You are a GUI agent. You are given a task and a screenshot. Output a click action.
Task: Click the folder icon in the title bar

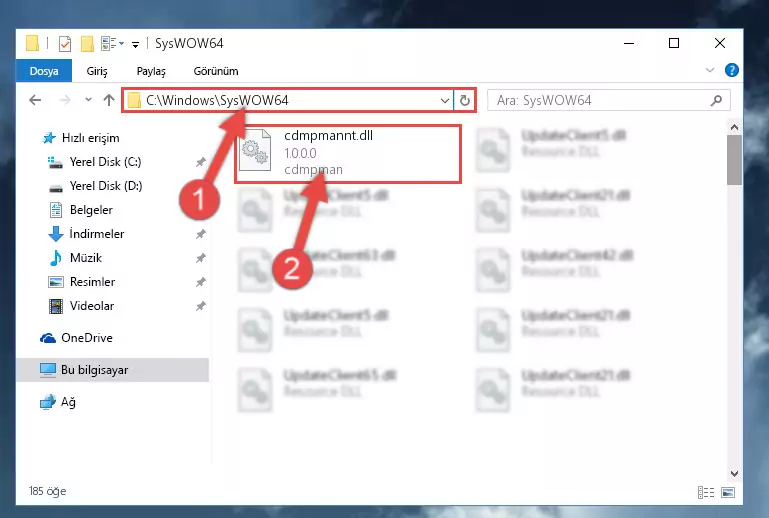[x=32, y=43]
